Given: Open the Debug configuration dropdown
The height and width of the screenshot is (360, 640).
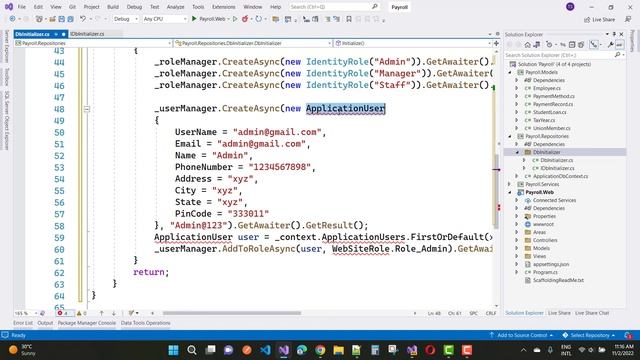Looking at the screenshot, I should [x=125, y=19].
